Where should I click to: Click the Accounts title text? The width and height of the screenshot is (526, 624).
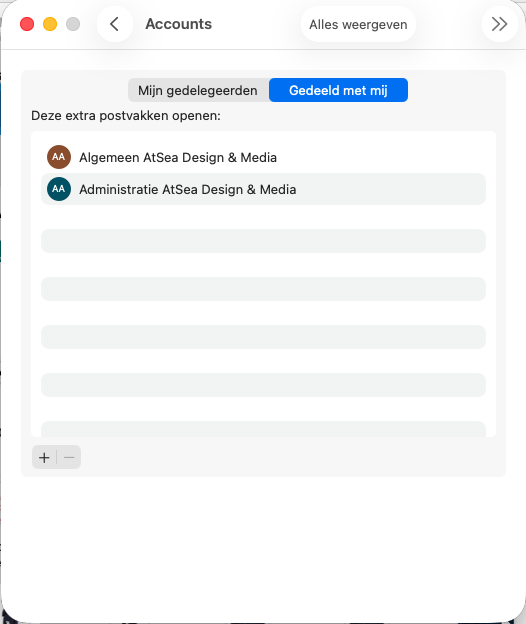tap(179, 24)
